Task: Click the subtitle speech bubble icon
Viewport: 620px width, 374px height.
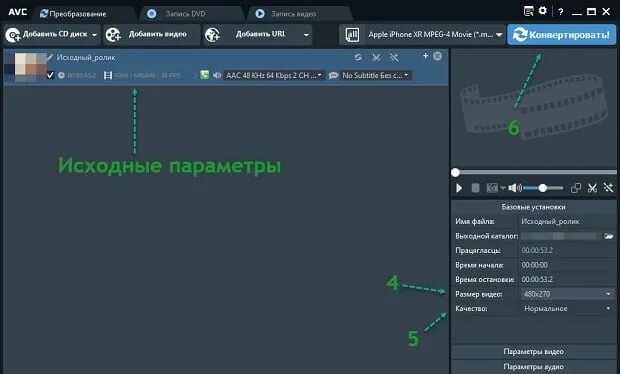Action: [x=333, y=75]
